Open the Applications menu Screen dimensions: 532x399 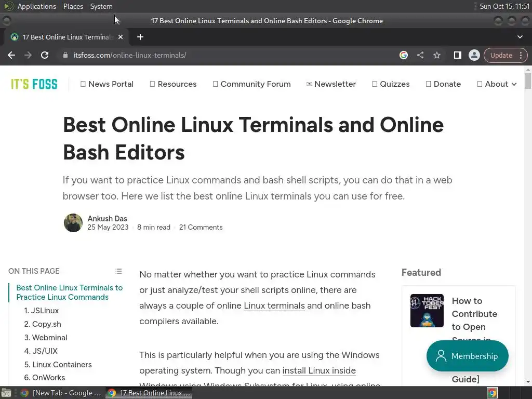click(x=37, y=6)
